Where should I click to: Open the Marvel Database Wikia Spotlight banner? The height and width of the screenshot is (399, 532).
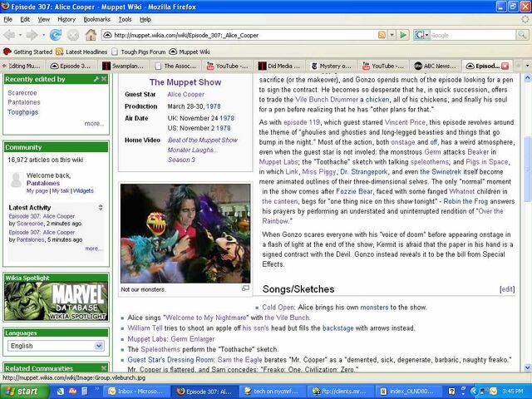tap(56, 301)
